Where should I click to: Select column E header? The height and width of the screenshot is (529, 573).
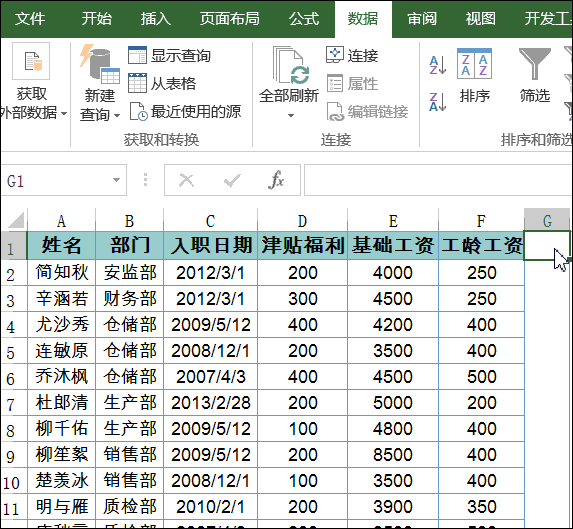click(x=393, y=221)
